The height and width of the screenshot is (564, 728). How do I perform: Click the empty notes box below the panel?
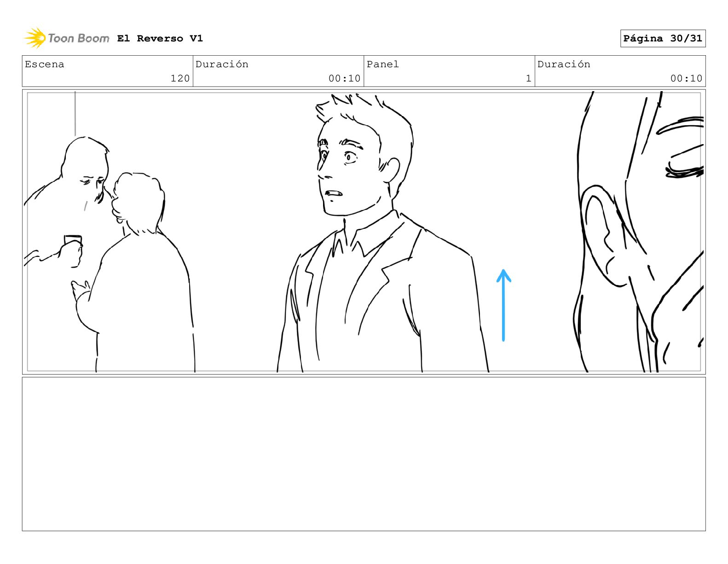[x=364, y=454]
